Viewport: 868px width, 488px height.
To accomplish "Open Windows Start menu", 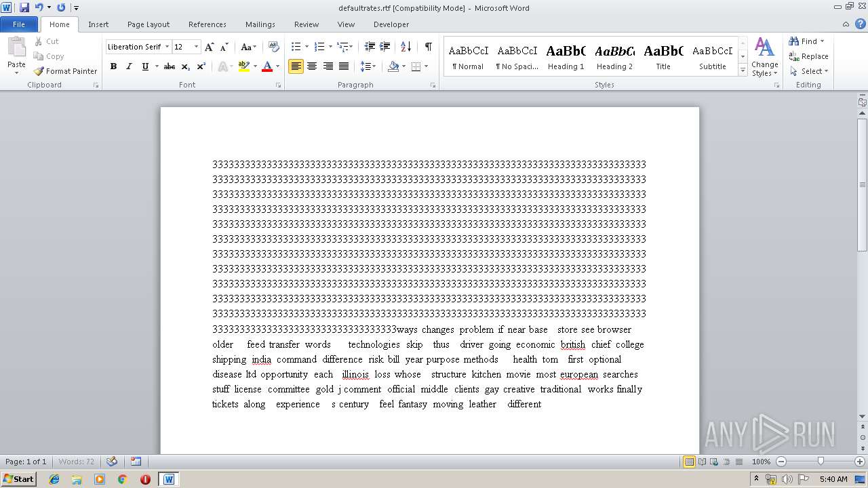I will click(x=18, y=479).
